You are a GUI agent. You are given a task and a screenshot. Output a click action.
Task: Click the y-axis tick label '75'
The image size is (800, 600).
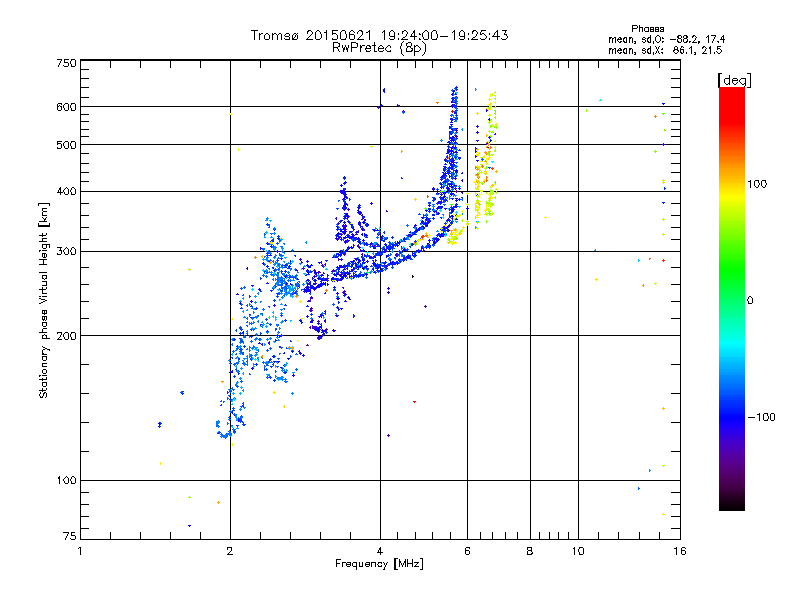[x=70, y=536]
